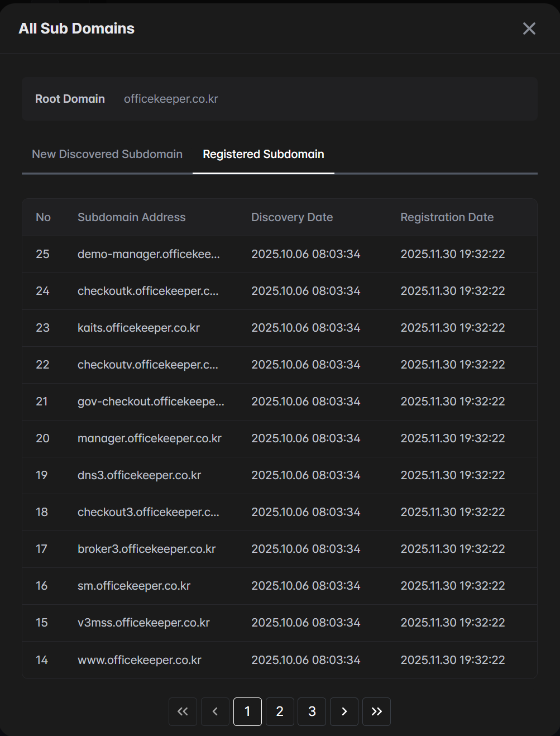The height and width of the screenshot is (736, 560).
Task: Select the Registered Subdomain tab
Action: [x=263, y=155]
